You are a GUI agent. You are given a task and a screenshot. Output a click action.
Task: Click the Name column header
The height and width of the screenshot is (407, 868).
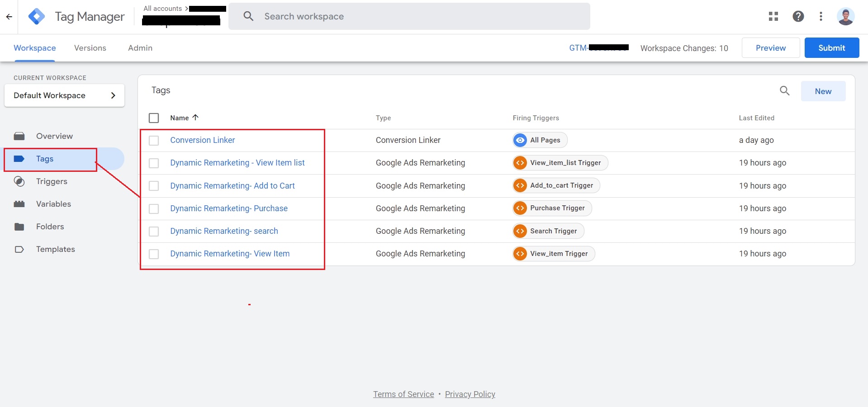(x=180, y=118)
